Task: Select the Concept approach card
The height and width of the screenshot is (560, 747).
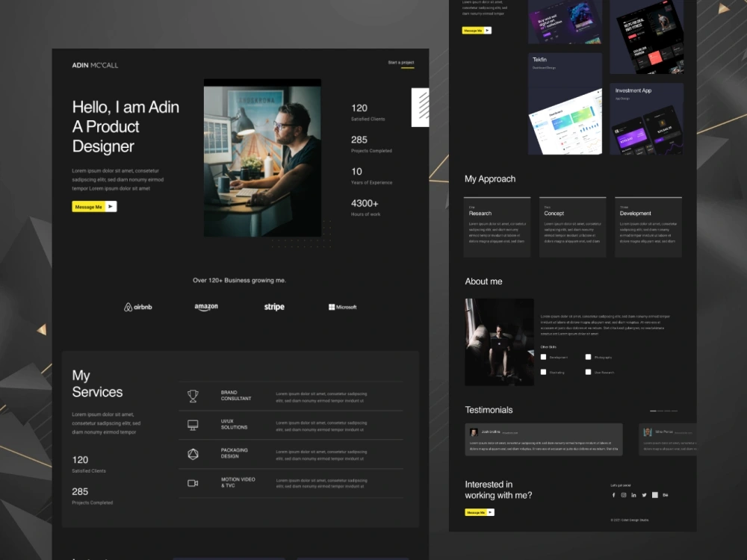Action: 573,227
